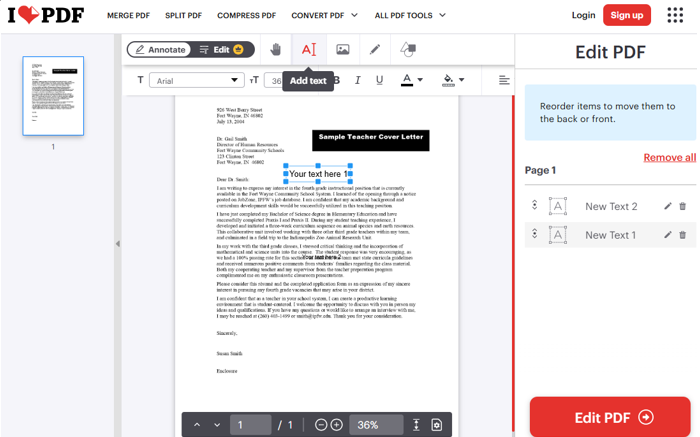700x437 pixels.
Task: Click Remove all link
Action: 670,158
